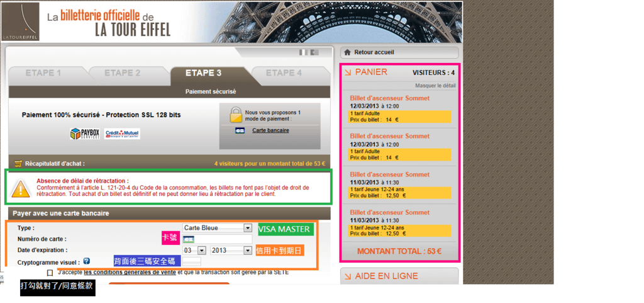Viewport: 644px width, 303px height.
Task: Click VISITEURS : 4 text in basket
Action: pos(433,73)
